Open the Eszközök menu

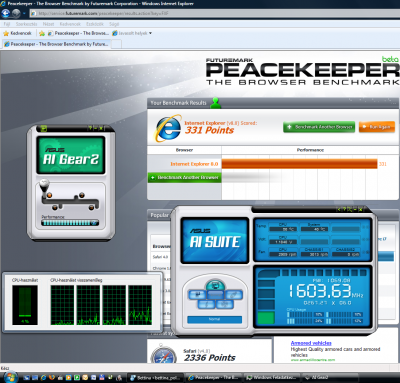[x=95, y=24]
